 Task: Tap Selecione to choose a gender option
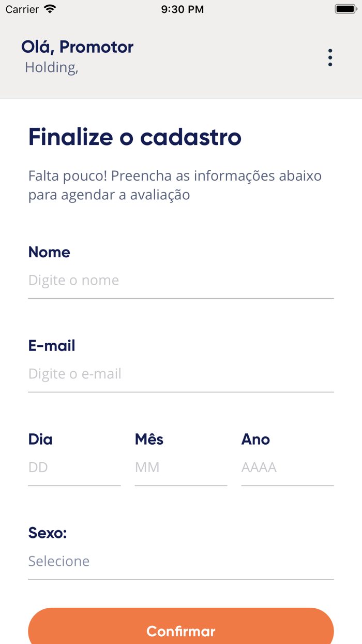[58, 561]
